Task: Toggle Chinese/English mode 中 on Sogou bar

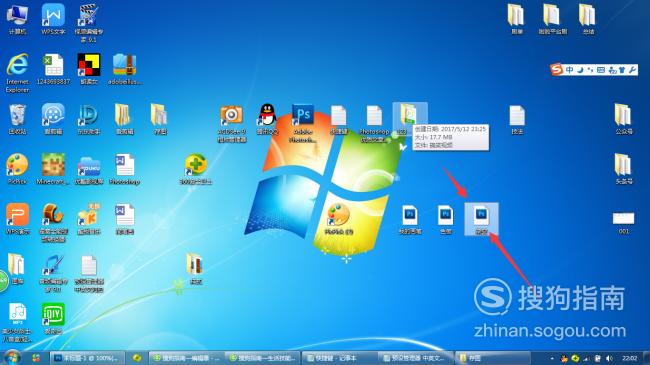Action: [570, 70]
